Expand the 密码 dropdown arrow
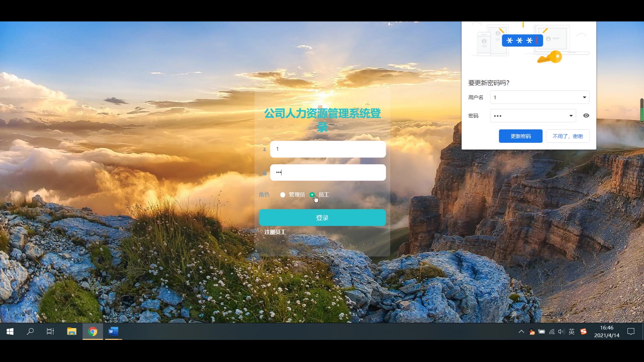 click(571, 116)
